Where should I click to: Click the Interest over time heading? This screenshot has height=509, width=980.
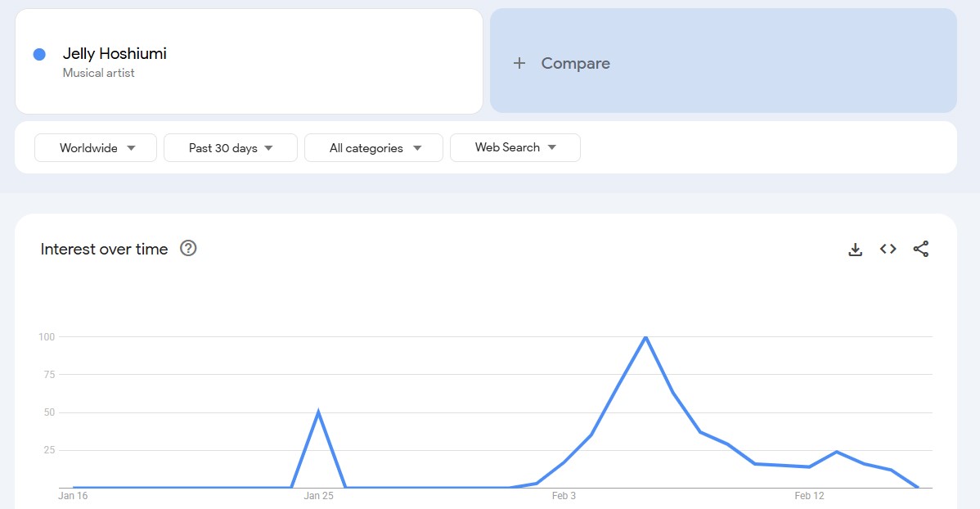click(x=105, y=249)
